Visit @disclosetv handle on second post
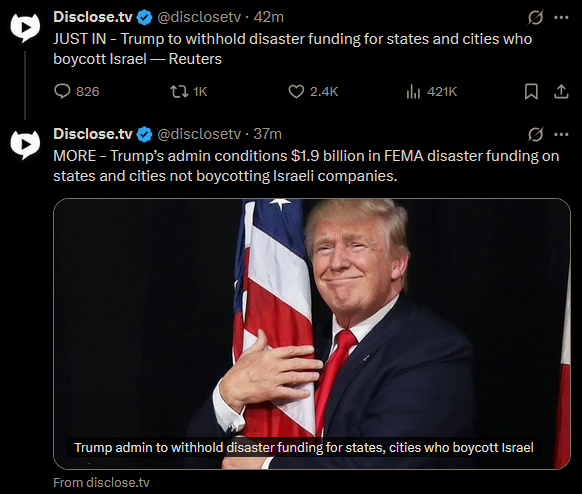The image size is (582, 494). tap(199, 134)
